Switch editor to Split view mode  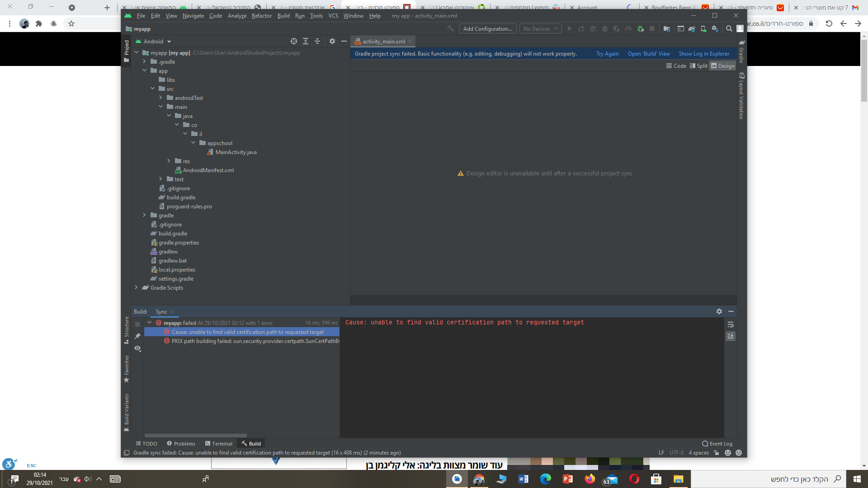[698, 66]
